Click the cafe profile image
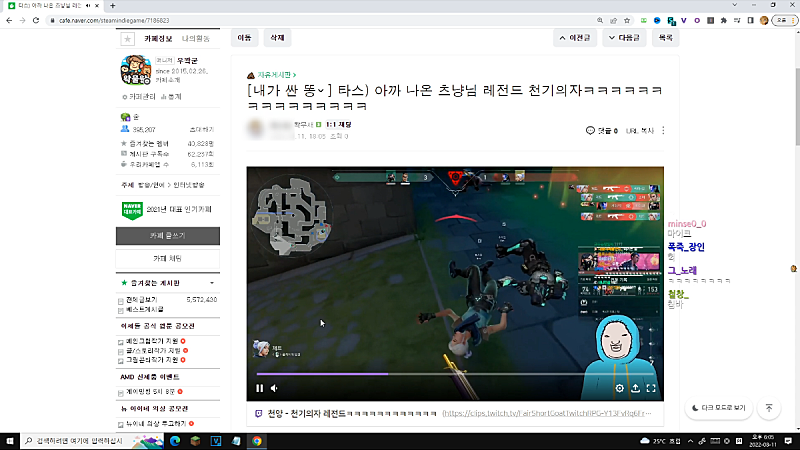This screenshot has height=450, width=800. tap(136, 70)
